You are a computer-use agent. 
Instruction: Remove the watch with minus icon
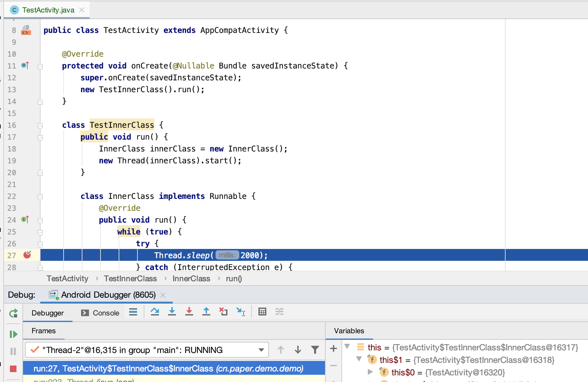coord(334,365)
